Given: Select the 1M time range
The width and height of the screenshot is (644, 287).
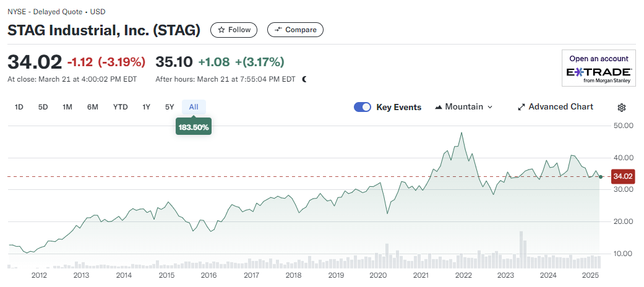Looking at the screenshot, I should pyautogui.click(x=67, y=107).
